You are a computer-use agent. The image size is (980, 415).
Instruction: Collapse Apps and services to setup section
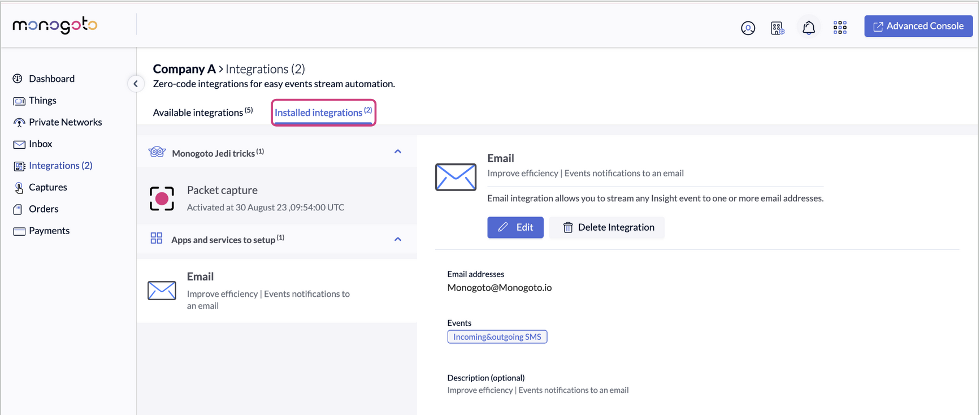(398, 239)
